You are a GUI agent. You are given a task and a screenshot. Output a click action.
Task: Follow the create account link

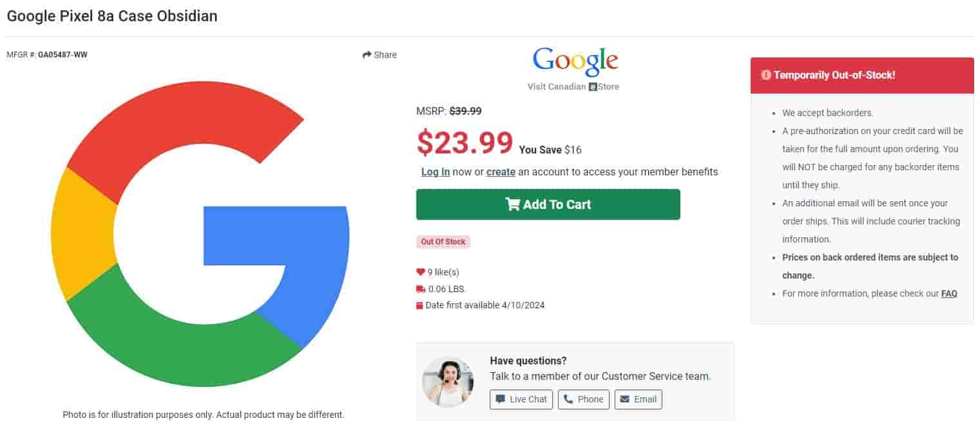pos(501,172)
